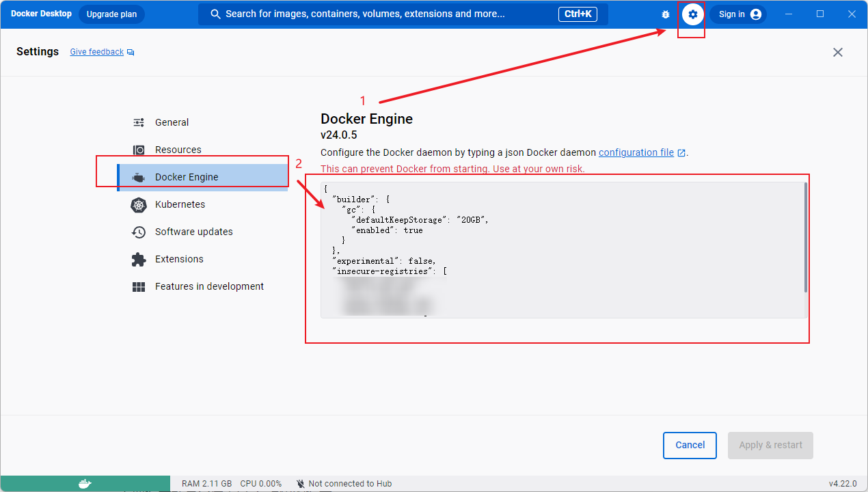The image size is (868, 492).
Task: Click the Software updates clock icon
Action: 139,232
